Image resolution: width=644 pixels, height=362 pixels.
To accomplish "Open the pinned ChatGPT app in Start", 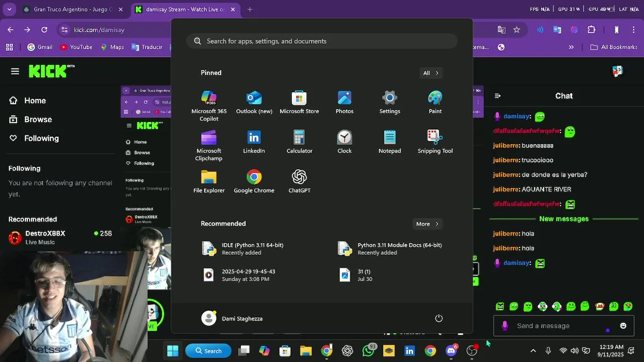I will (299, 182).
